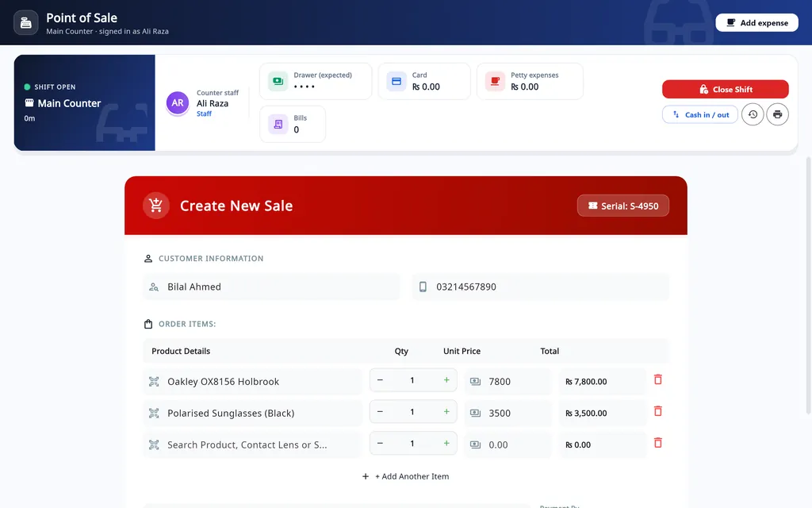Click the scan icon in the Polarised Sunglasses row
This screenshot has height=508, width=812.
(154, 413)
